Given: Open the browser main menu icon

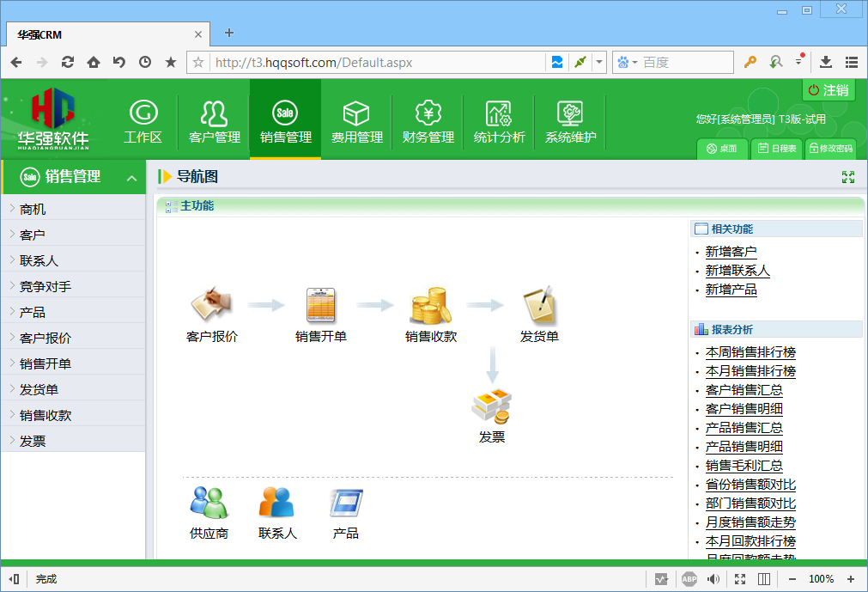Looking at the screenshot, I should (x=852, y=63).
